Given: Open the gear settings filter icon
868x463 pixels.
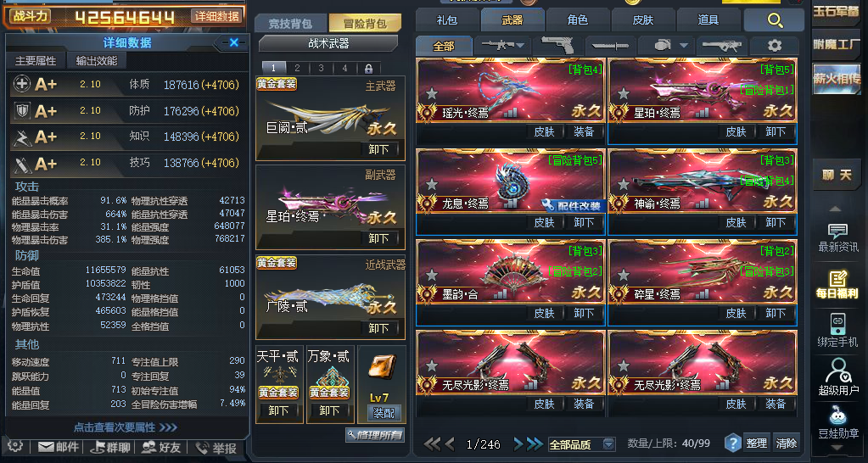Looking at the screenshot, I should 774,45.
